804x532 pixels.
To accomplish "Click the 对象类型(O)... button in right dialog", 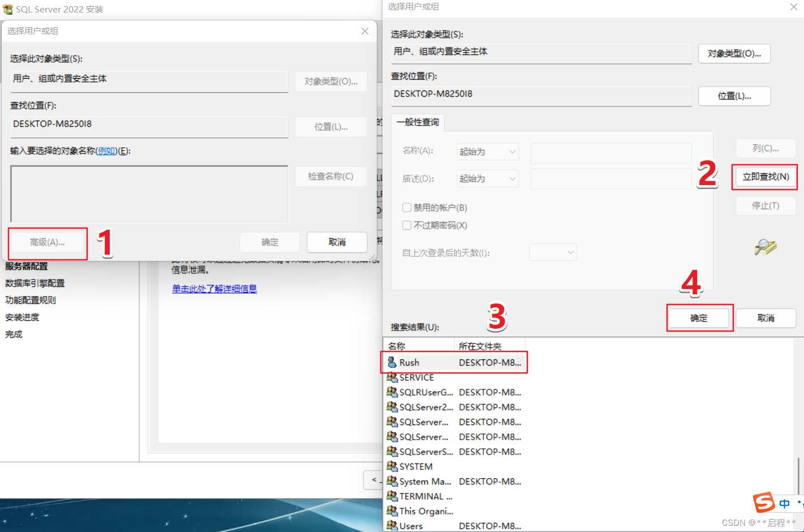I will tap(734, 54).
